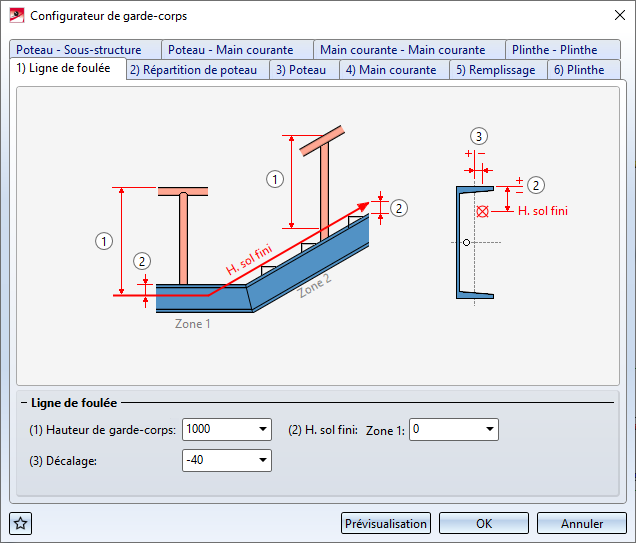Open the 5) Remplissage tab

tap(499, 70)
